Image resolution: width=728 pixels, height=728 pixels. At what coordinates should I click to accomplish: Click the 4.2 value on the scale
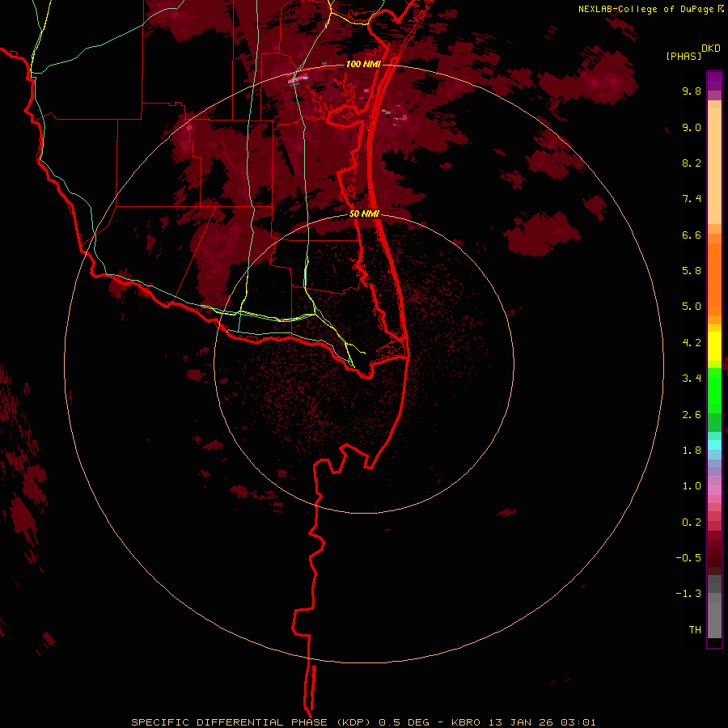pyautogui.click(x=692, y=343)
